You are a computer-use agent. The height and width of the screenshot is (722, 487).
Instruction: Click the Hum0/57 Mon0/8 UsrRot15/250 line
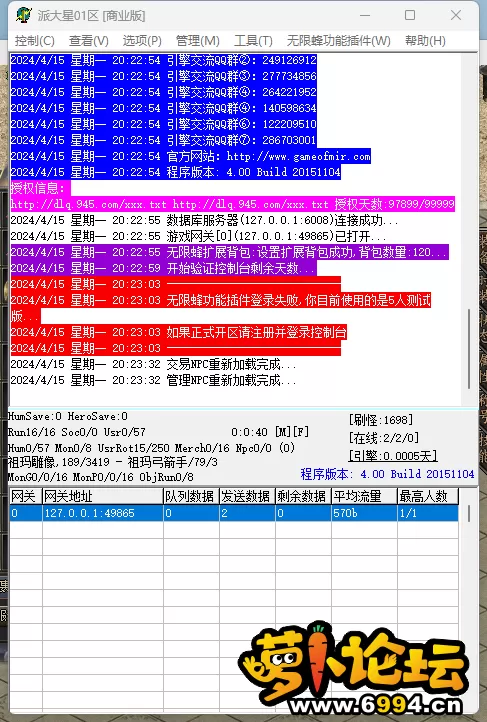coord(151,448)
